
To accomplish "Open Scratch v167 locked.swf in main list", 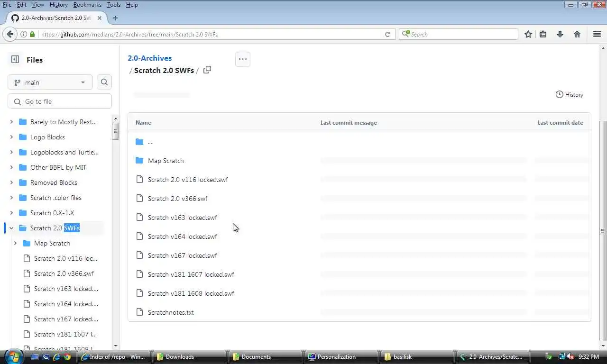I will 183,255.
